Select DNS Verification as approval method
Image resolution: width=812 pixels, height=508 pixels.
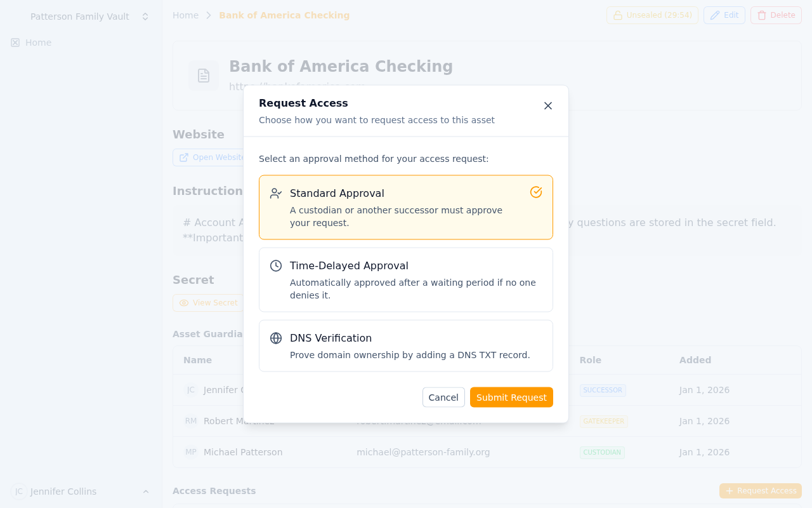405,345
